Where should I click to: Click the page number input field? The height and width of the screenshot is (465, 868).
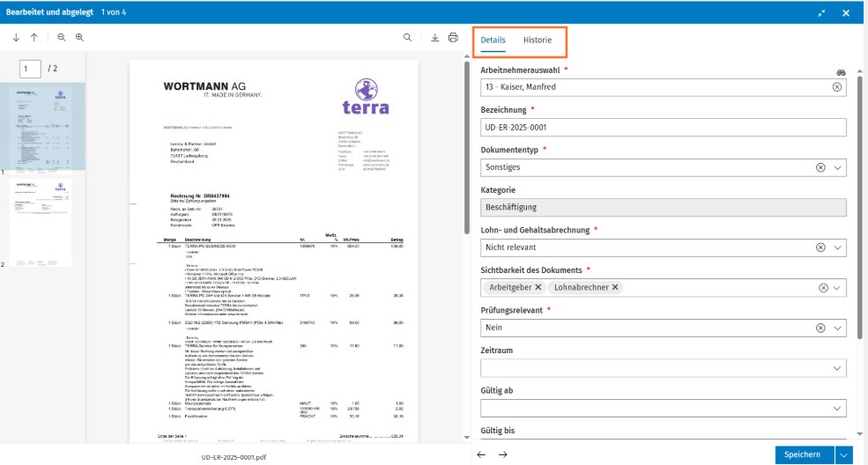click(x=30, y=69)
